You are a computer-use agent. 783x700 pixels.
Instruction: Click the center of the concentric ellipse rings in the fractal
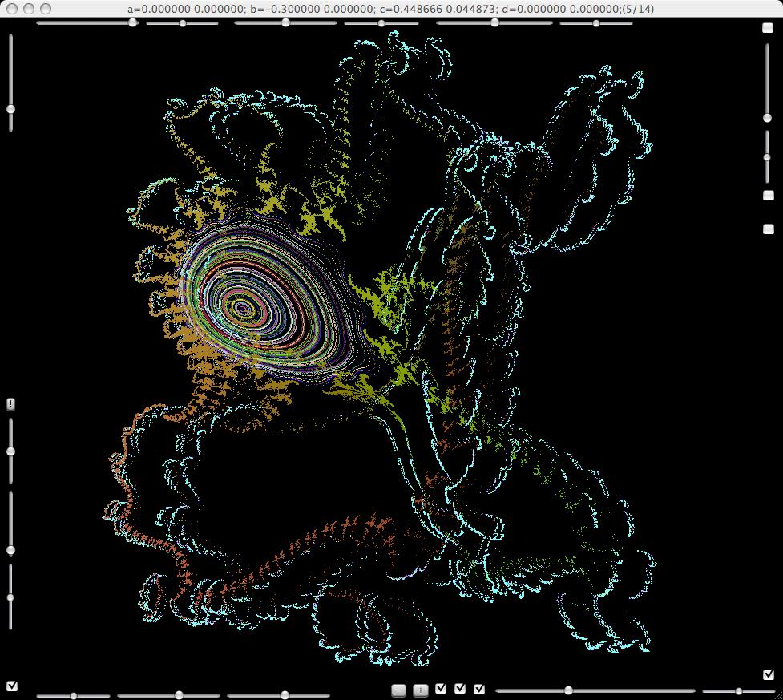click(243, 308)
